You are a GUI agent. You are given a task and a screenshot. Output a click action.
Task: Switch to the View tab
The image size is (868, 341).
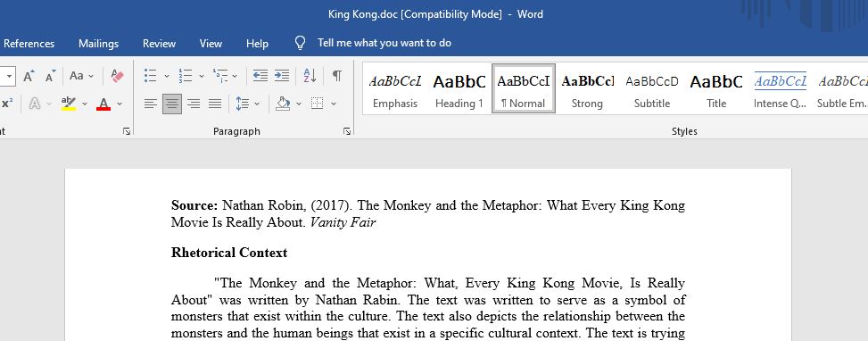[211, 43]
